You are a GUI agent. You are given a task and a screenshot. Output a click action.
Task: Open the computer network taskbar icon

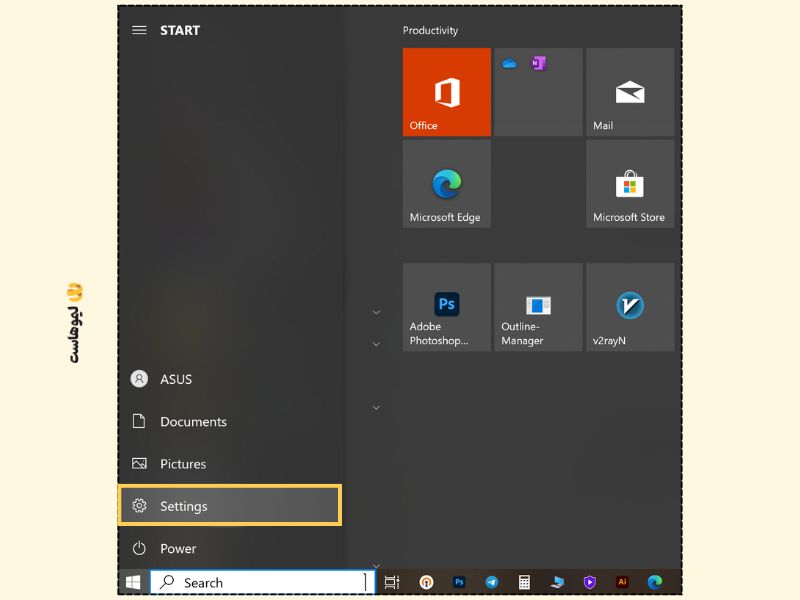coord(557,582)
